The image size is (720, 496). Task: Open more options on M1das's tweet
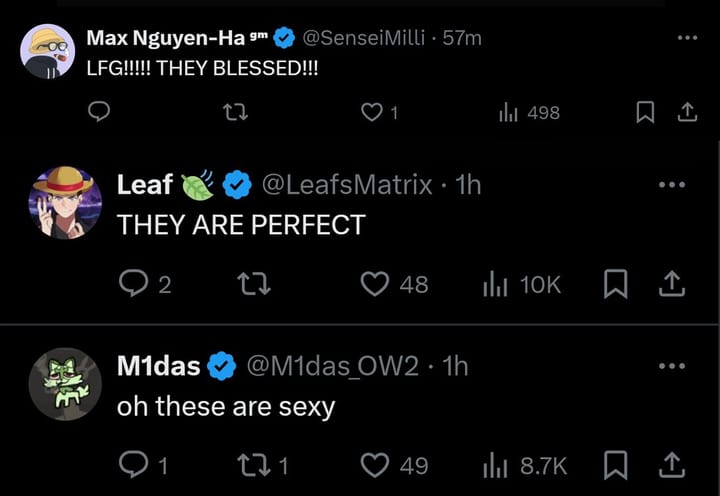[672, 366]
